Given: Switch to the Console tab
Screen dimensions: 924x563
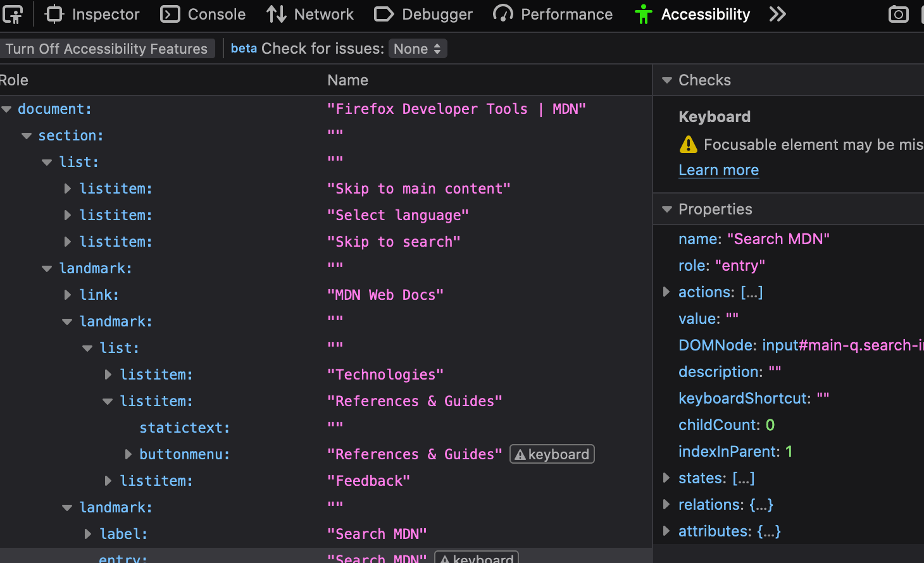Looking at the screenshot, I should (203, 14).
